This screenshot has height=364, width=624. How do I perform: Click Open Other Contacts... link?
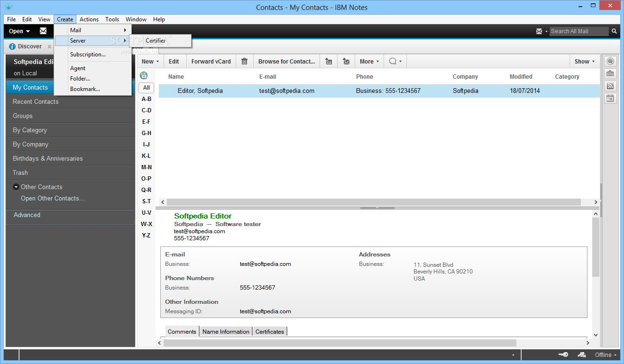pyautogui.click(x=53, y=199)
